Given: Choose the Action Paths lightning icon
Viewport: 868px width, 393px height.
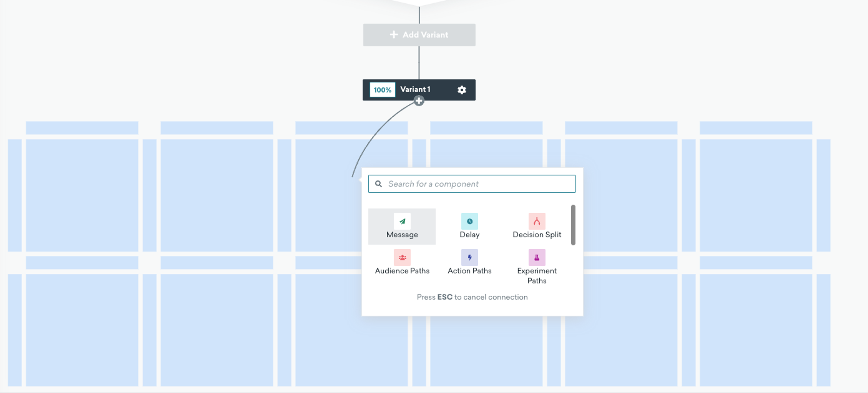Looking at the screenshot, I should [469, 258].
